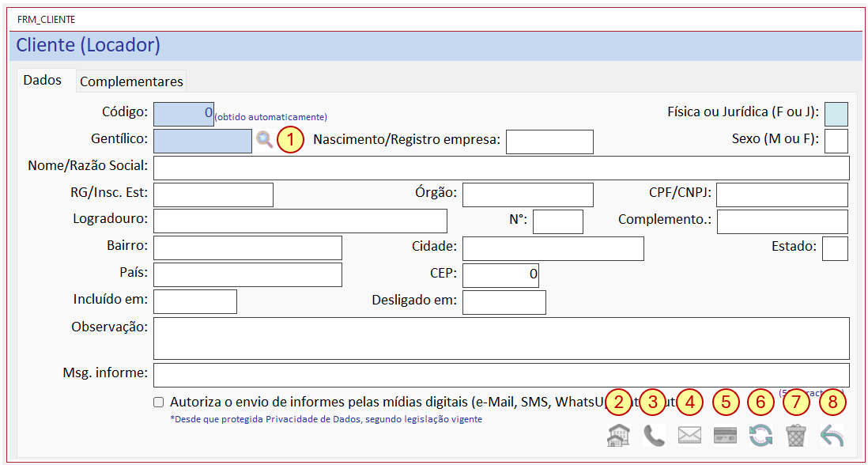868x465 pixels.
Task: Click the Nome/Razão Social field
Action: 501,168
